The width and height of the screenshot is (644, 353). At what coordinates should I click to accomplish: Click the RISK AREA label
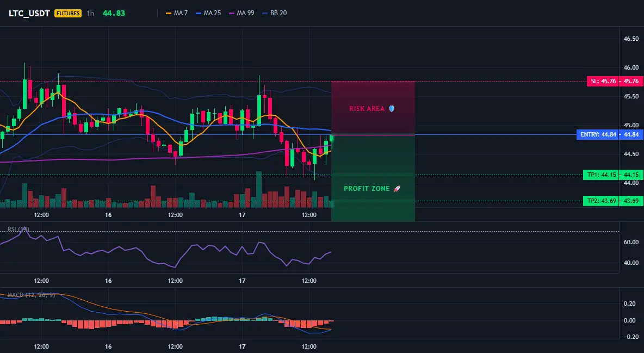click(367, 109)
